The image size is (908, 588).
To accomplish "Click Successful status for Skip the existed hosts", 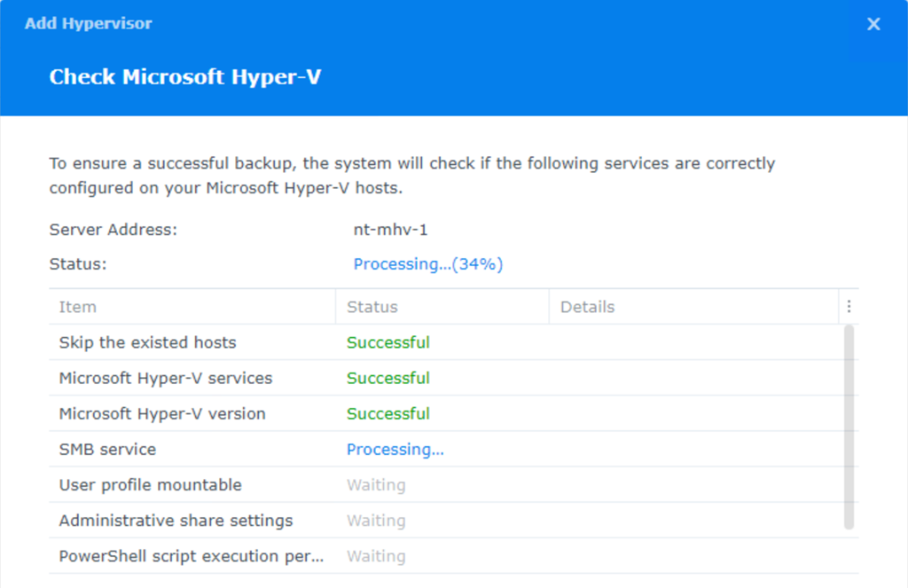I will pyautogui.click(x=388, y=342).
